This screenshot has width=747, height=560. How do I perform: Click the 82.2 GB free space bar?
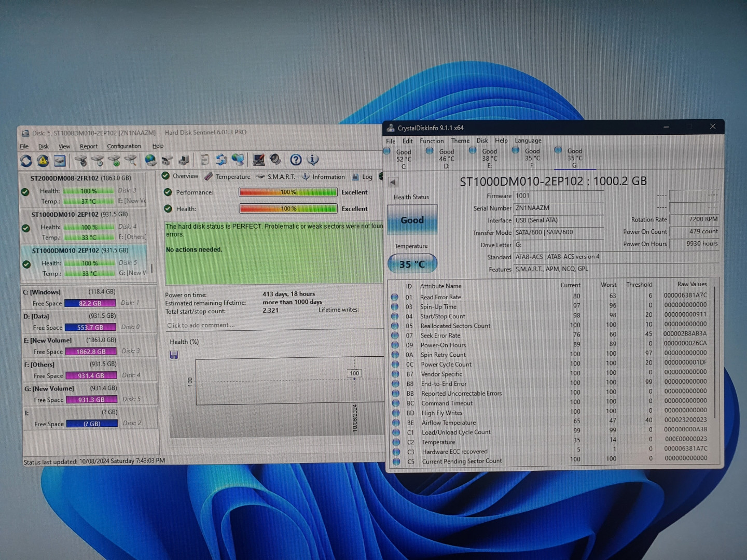90,303
